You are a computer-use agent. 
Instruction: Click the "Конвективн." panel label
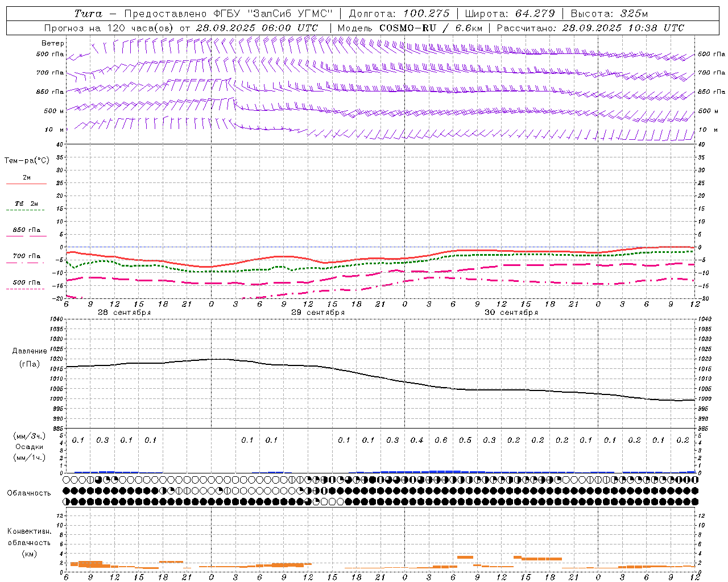29,531
